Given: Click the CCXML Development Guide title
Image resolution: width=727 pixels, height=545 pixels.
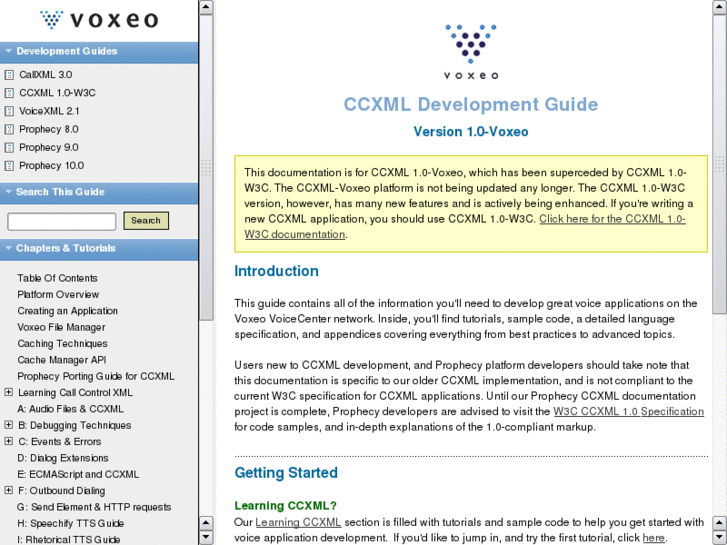Looking at the screenshot, I should pos(471,104).
